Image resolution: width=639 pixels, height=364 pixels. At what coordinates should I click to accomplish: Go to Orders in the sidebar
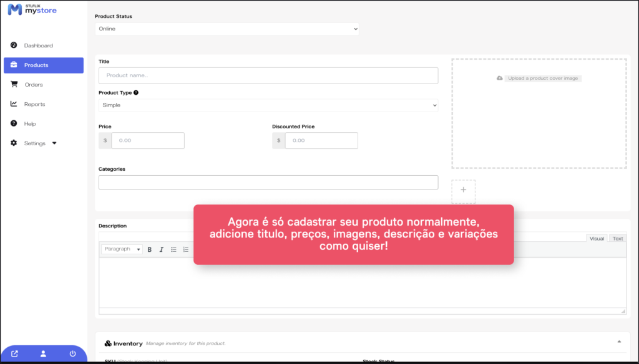pos(34,85)
